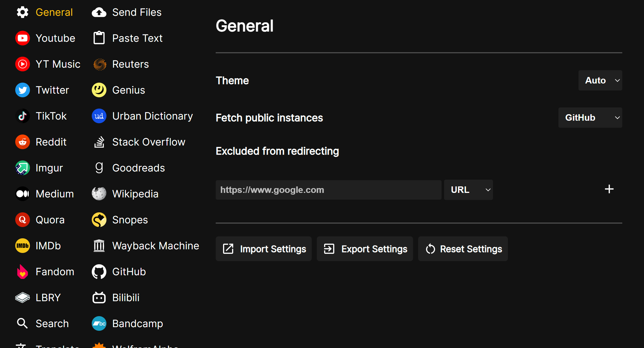
Task: Focus the excluded URL input field
Action: 328,190
